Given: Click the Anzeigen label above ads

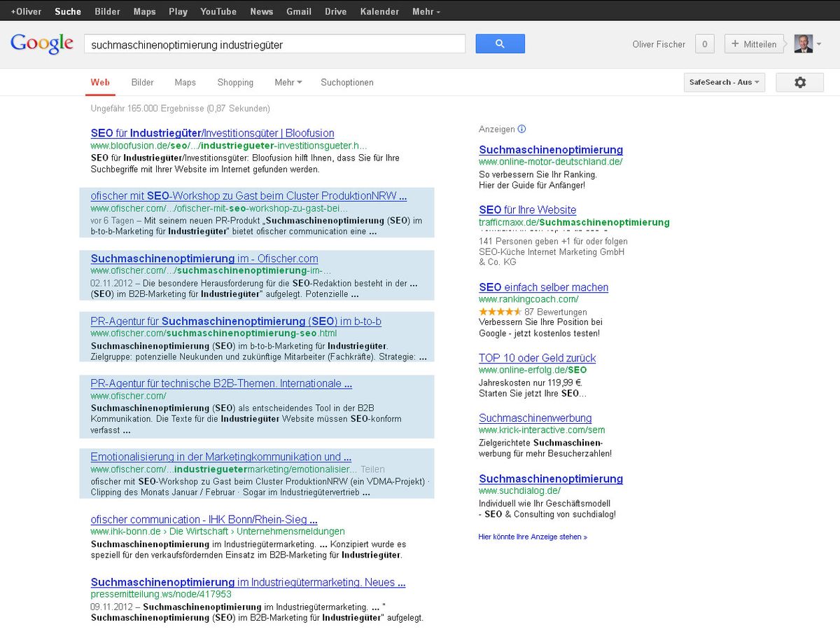Looking at the screenshot, I should point(497,130).
